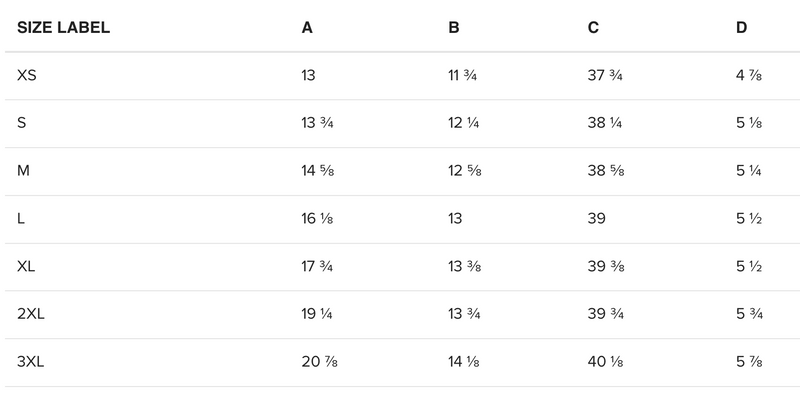Click column header B
Viewport: 800px width, 404px height.
pyautogui.click(x=454, y=28)
